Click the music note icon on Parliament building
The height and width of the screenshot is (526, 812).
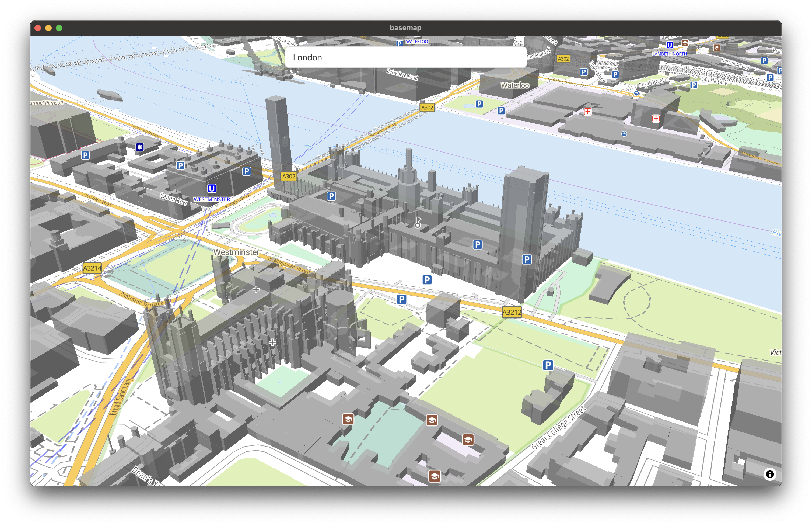418,222
